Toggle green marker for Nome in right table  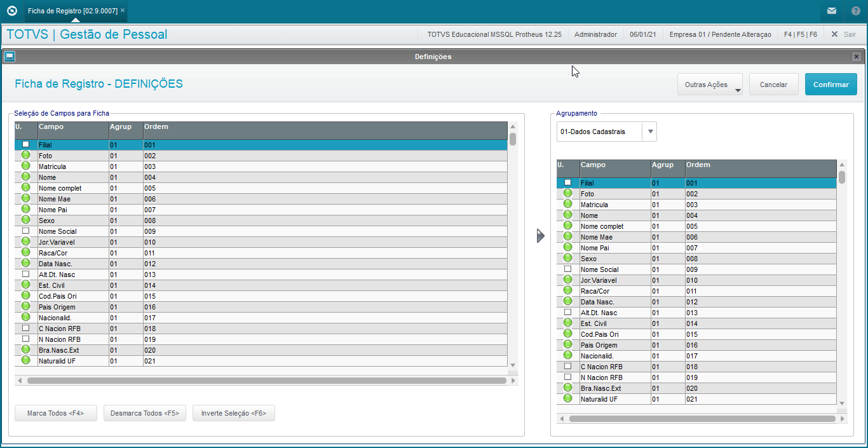(568, 215)
